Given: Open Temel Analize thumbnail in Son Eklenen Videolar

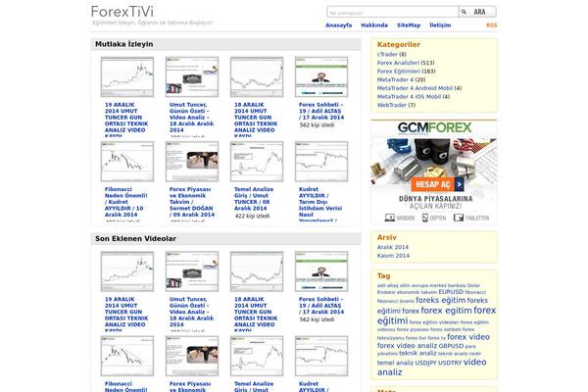Looking at the screenshot, I should click(257, 356).
